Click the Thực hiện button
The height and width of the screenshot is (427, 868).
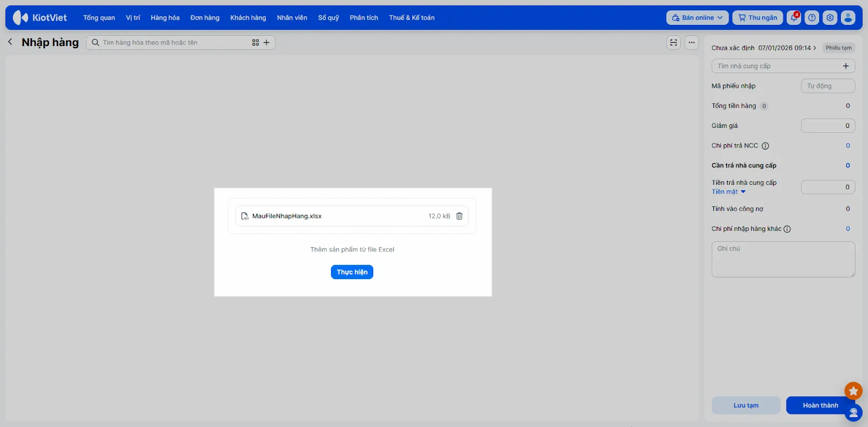[352, 272]
